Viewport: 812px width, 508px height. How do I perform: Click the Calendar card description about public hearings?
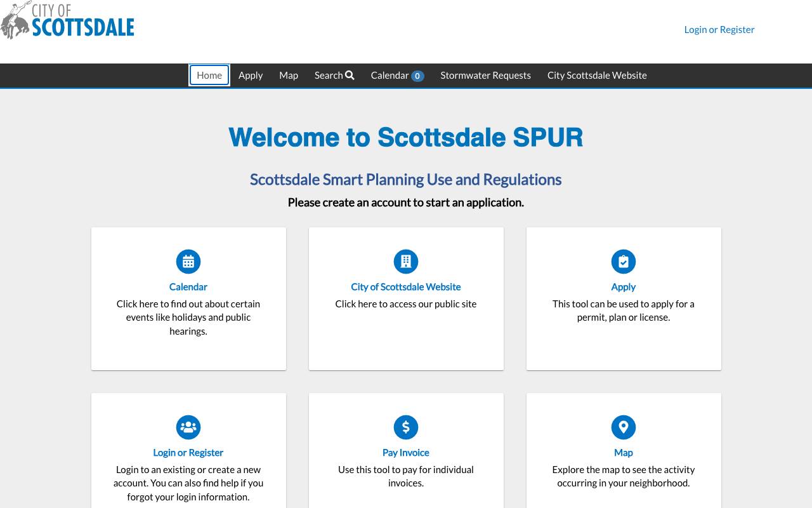pos(188,317)
